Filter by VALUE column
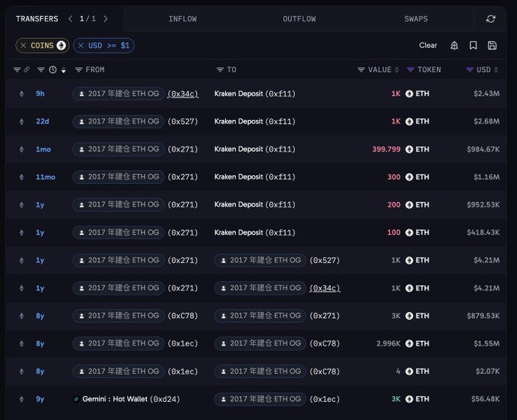The width and height of the screenshot is (517, 420). point(361,70)
